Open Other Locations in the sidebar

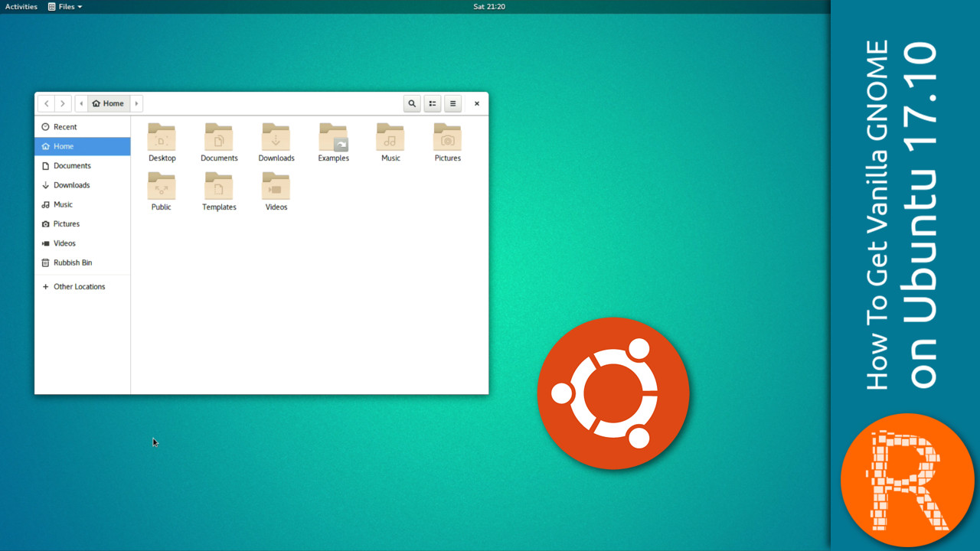click(83, 286)
